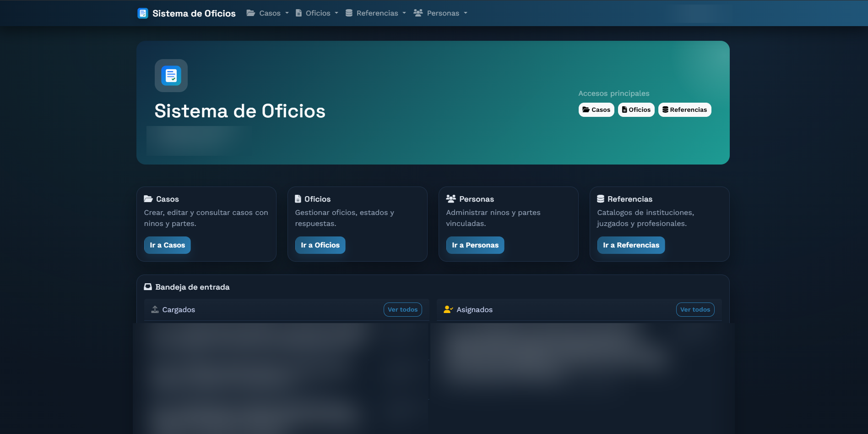Image resolution: width=868 pixels, height=434 pixels.
Task: Expand the Oficios dropdown caret in navbar
Action: click(336, 13)
